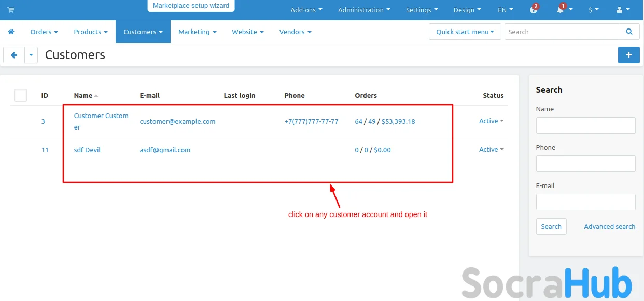Screen dimensions: 644x301
Task: Sort the table by Phone column
Action: (x=295, y=95)
